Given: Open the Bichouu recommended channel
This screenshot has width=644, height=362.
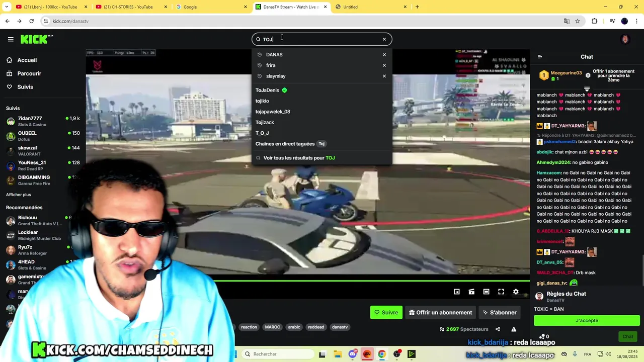Looking at the screenshot, I should (x=39, y=220).
